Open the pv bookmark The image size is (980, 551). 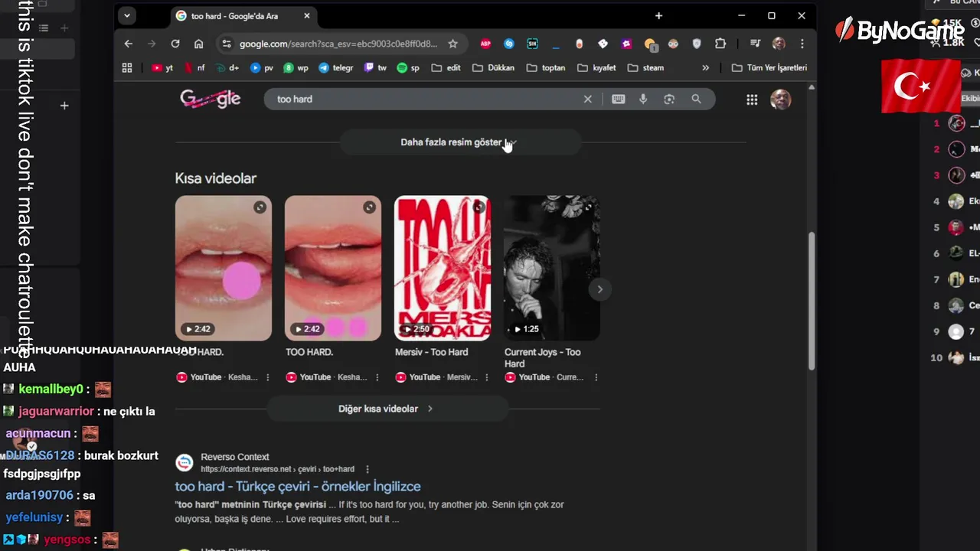pyautogui.click(x=262, y=67)
